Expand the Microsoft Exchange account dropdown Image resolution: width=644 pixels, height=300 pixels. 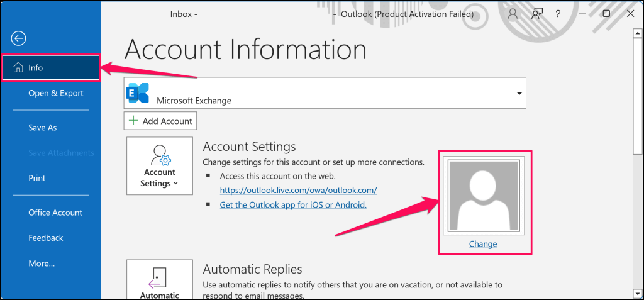pyautogui.click(x=519, y=94)
